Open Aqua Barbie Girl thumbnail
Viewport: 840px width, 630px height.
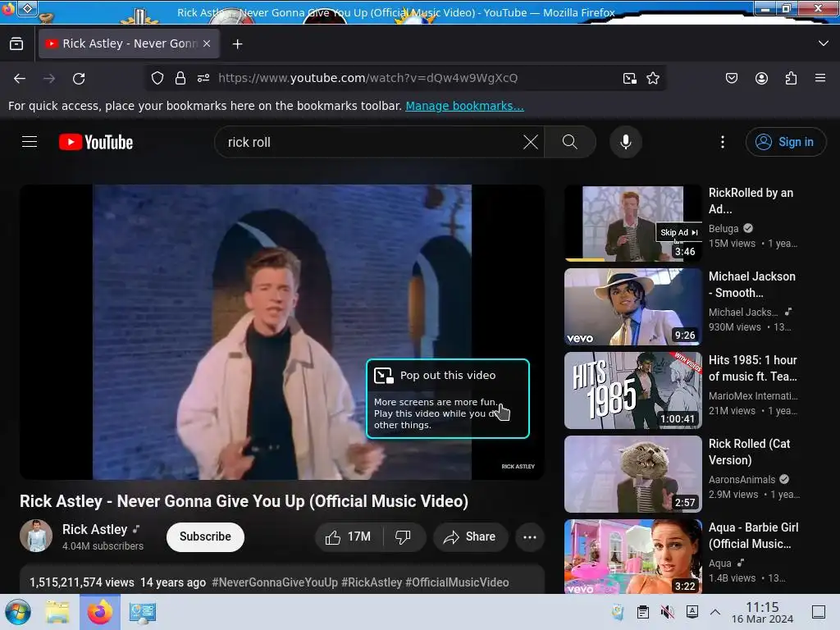pyautogui.click(x=632, y=556)
